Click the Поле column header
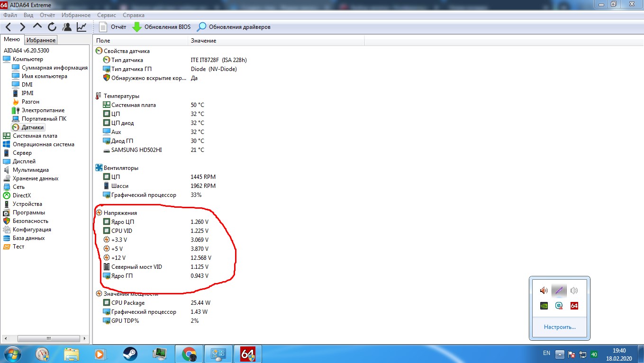The width and height of the screenshot is (644, 363). pos(141,41)
